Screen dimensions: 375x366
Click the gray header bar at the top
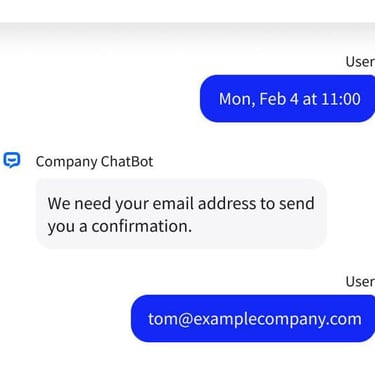(187, 33)
